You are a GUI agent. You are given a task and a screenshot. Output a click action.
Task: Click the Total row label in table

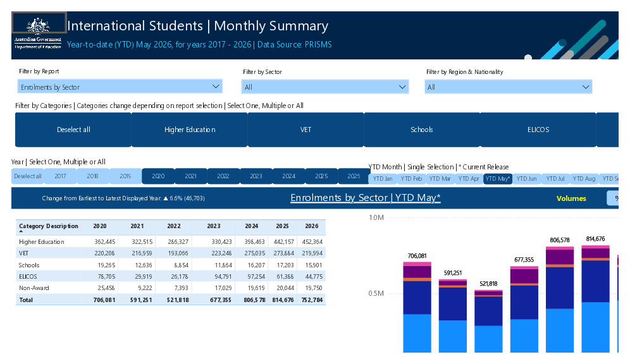coord(26,300)
